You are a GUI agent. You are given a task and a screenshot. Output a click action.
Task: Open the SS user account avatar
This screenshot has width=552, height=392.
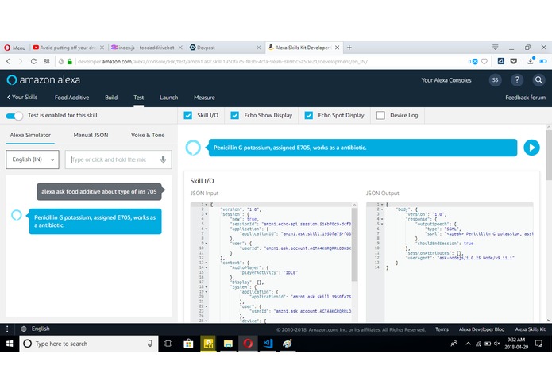coord(495,80)
